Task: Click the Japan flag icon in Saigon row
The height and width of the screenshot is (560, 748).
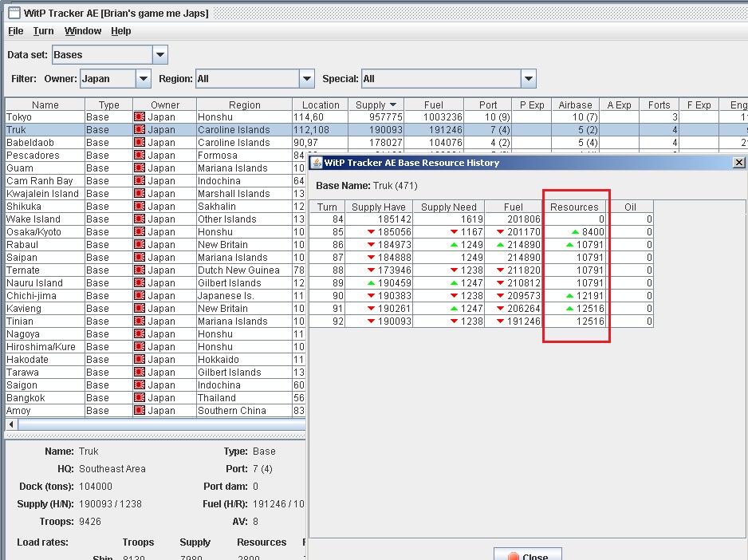Action: 140,385
